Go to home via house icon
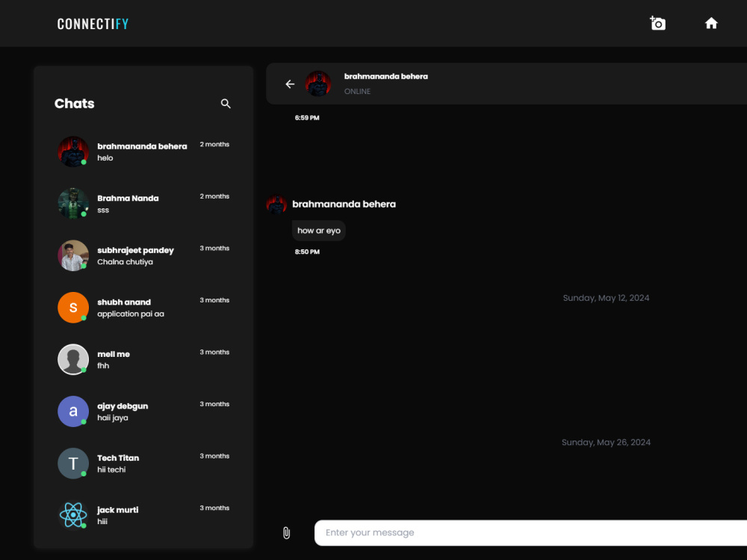This screenshot has height=560, width=747. pos(711,23)
